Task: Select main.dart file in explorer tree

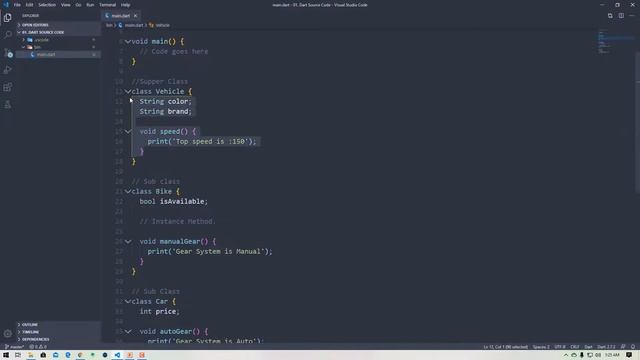Action: coord(58,54)
